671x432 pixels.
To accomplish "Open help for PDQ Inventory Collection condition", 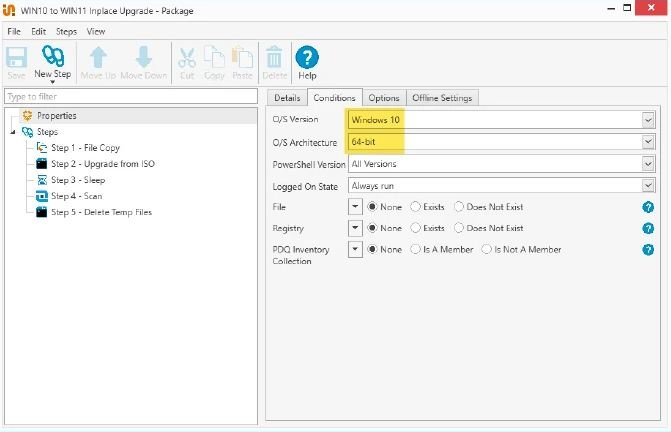I will click(648, 250).
